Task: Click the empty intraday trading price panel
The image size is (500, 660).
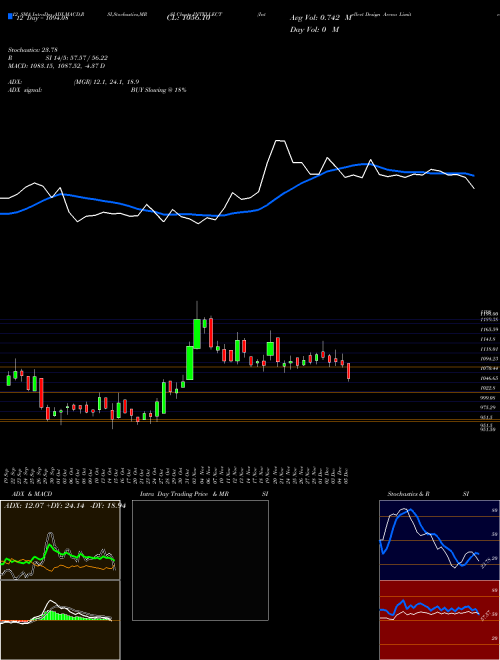Action: (x=200, y=560)
